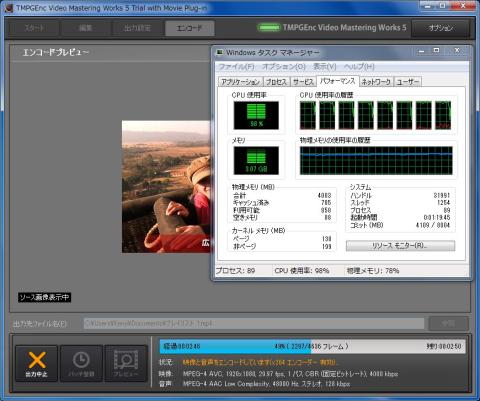Screen dimensions: 480x401
Task: Open Task Manager オプション(O) menu
Action: click(284, 66)
